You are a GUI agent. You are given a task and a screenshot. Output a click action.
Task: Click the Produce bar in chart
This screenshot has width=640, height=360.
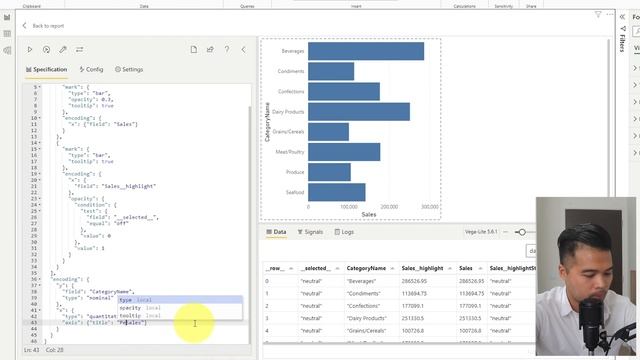tap(329, 172)
